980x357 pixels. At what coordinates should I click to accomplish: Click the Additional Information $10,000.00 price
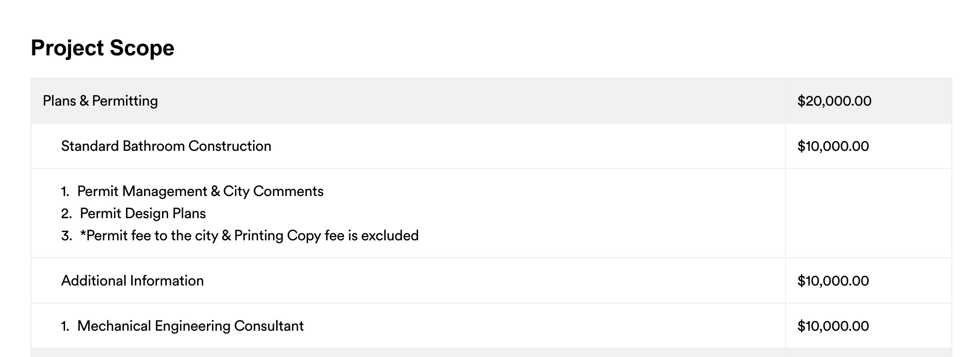[x=833, y=281]
